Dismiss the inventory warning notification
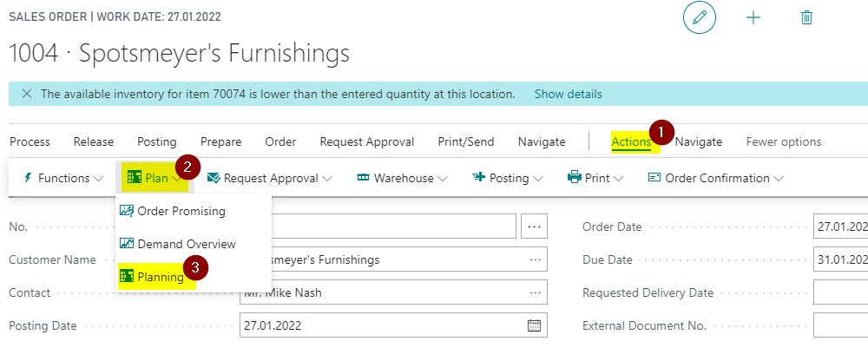 pos(26,94)
